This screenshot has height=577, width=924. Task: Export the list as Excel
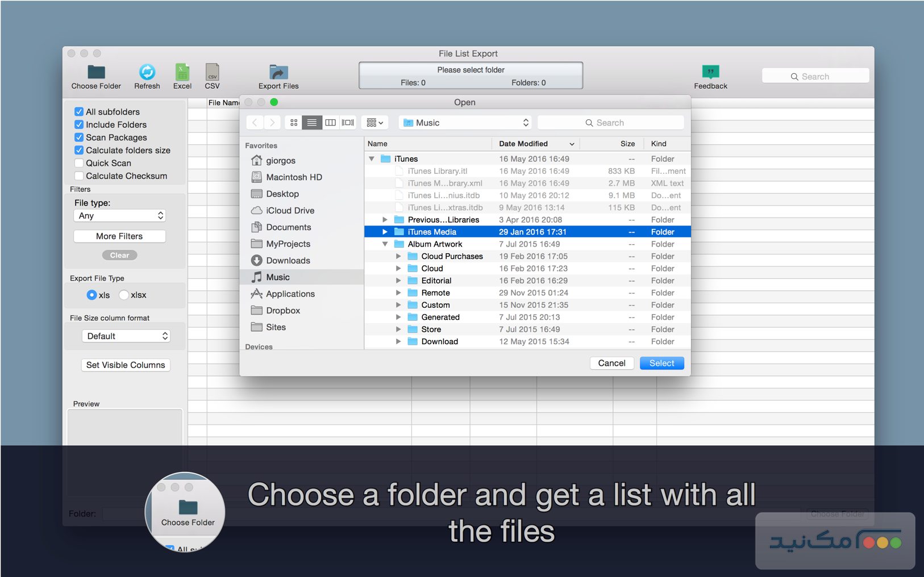pyautogui.click(x=182, y=73)
